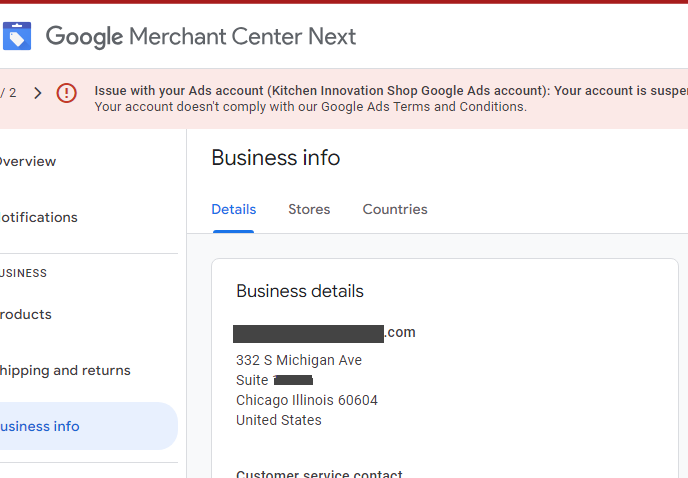Open Overview in the sidebar
The width and height of the screenshot is (688, 478).
[x=28, y=162]
